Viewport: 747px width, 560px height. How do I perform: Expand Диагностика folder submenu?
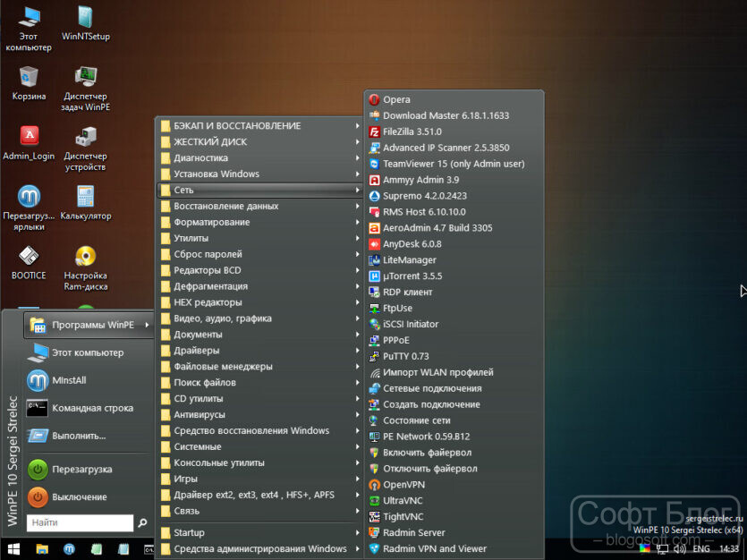[259, 158]
